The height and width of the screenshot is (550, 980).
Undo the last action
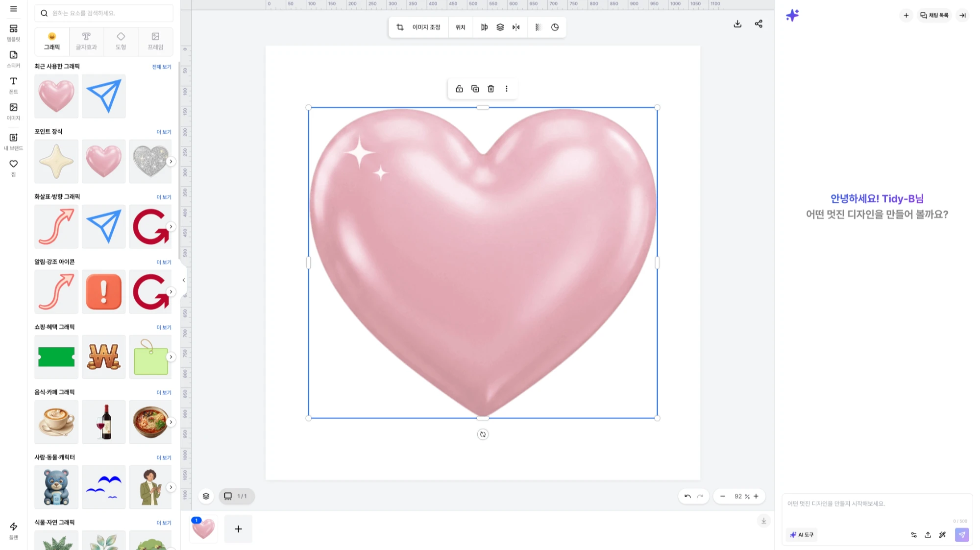(687, 496)
